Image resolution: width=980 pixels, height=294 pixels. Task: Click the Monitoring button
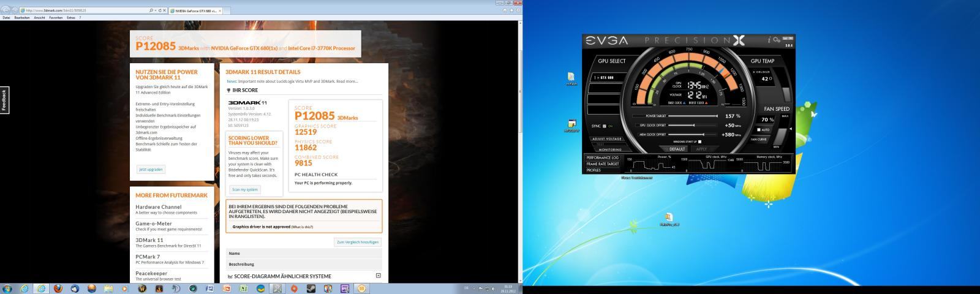(x=609, y=149)
